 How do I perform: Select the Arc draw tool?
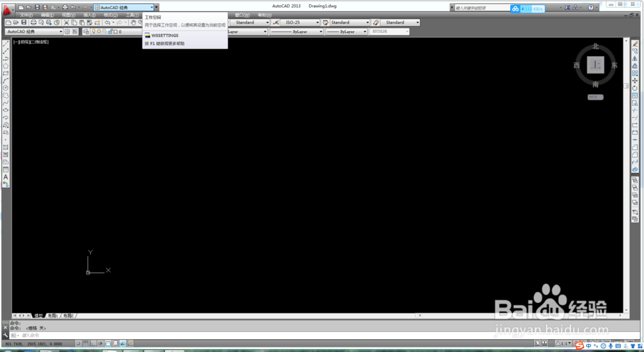point(6,81)
